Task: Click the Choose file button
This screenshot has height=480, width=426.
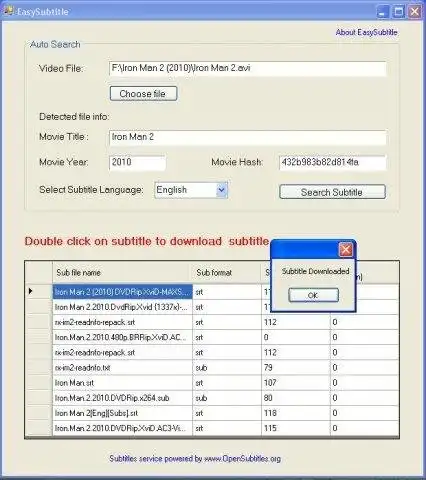Action: (143, 94)
